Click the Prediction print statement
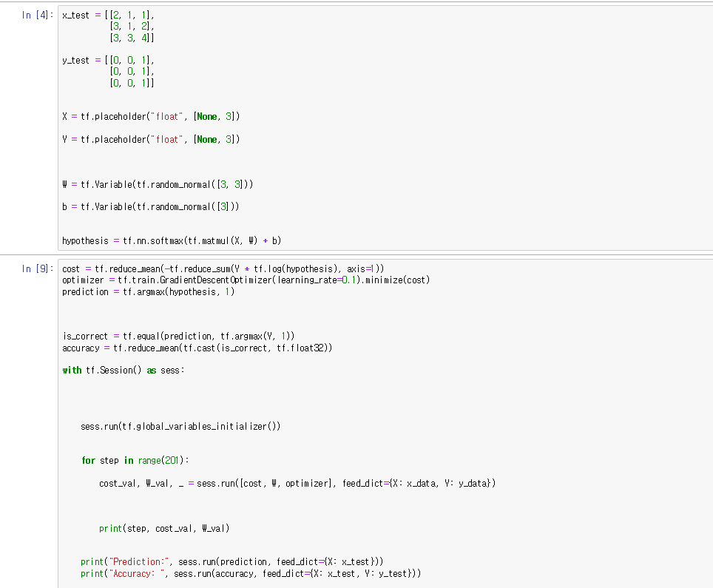 [x=222, y=561]
